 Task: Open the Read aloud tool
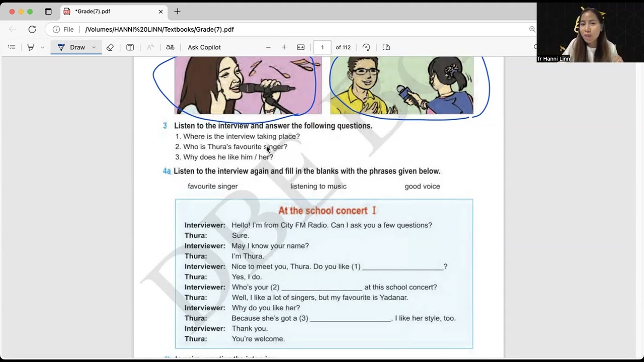(x=150, y=47)
